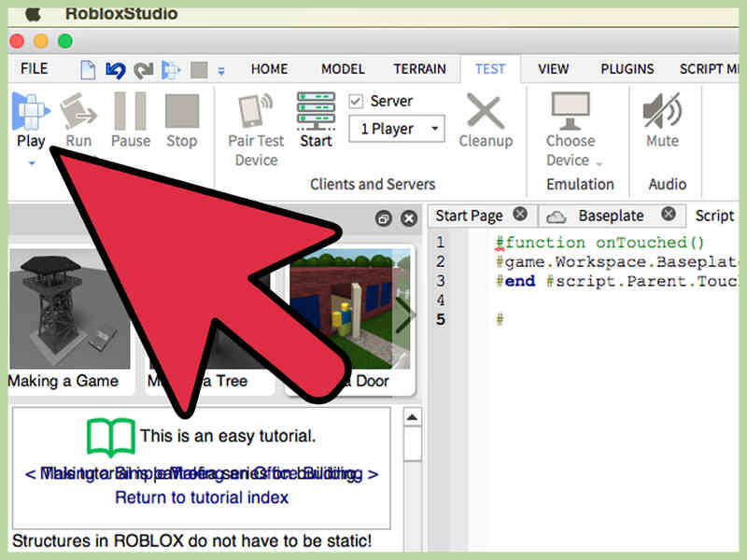Click quick-access Play icon in toolbar

[171, 70]
